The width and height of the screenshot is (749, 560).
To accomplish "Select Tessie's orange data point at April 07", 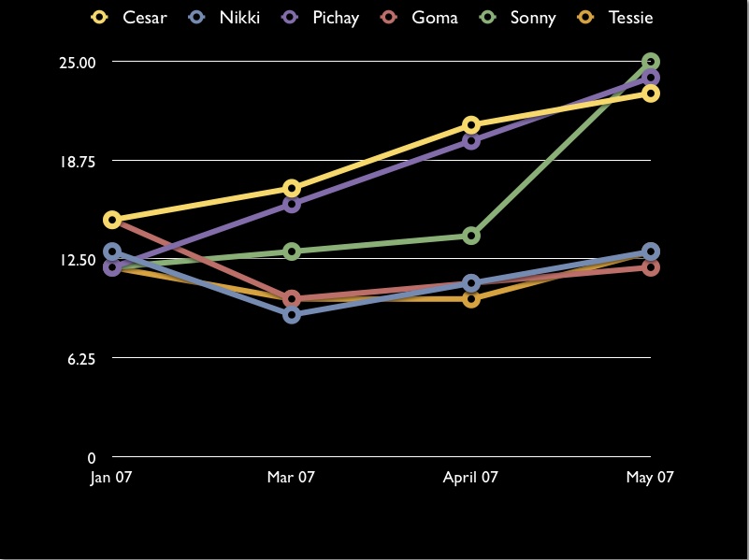I will (471, 299).
